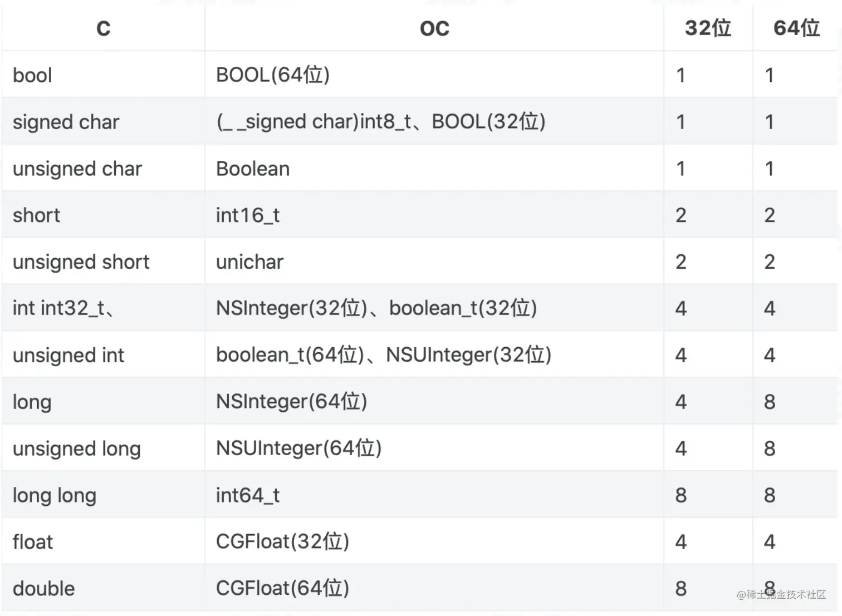Image resolution: width=842 pixels, height=616 pixels.
Task: Click the int64_t cell
Action: click(434, 495)
